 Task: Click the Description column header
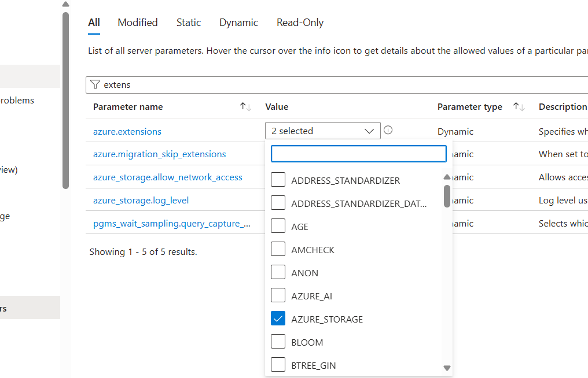pos(563,107)
